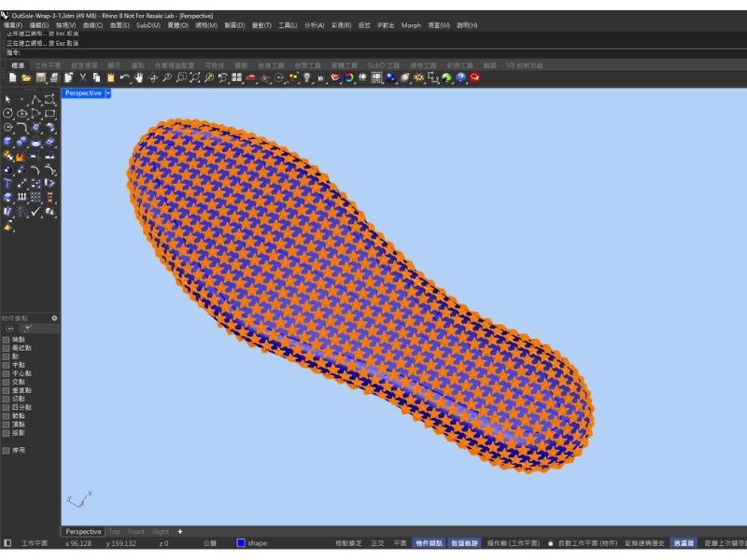Enable the 端點 object snap checkbox
747x560 pixels.
point(7,340)
